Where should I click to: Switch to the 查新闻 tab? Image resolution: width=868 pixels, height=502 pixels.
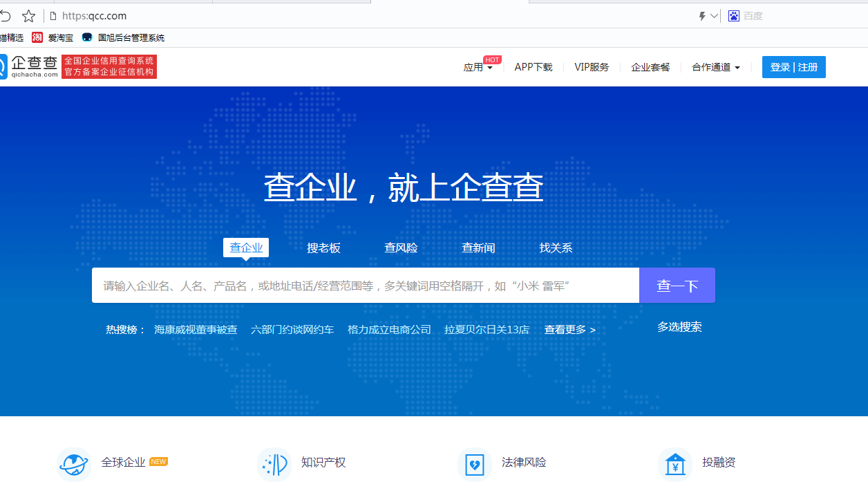point(478,248)
